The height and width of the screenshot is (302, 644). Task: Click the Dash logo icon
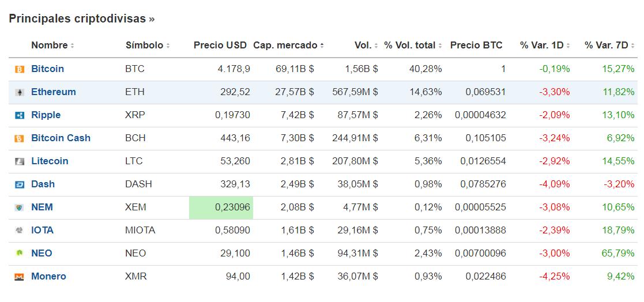pos(20,184)
